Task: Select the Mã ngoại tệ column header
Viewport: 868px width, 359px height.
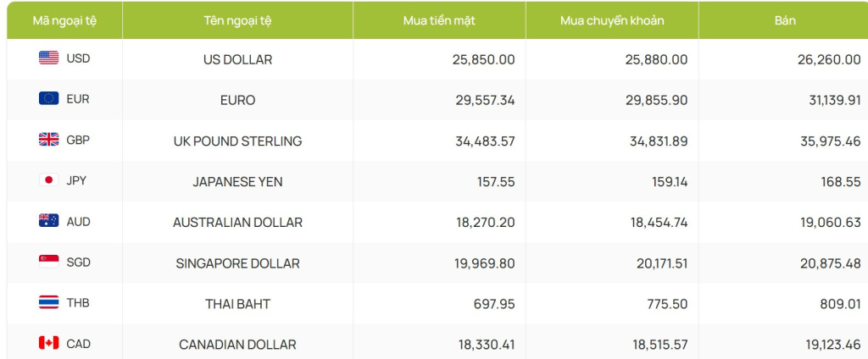Action: click(x=64, y=20)
